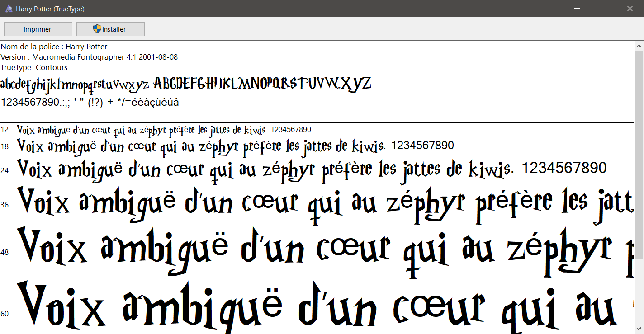The image size is (644, 334).
Task: Close the Harry Potter font window
Action: (x=629, y=9)
